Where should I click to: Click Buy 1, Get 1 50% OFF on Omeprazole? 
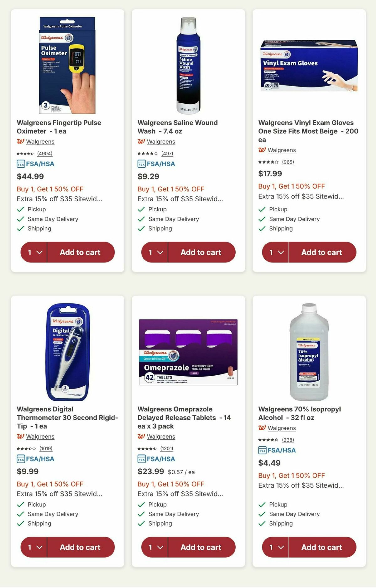(170, 484)
